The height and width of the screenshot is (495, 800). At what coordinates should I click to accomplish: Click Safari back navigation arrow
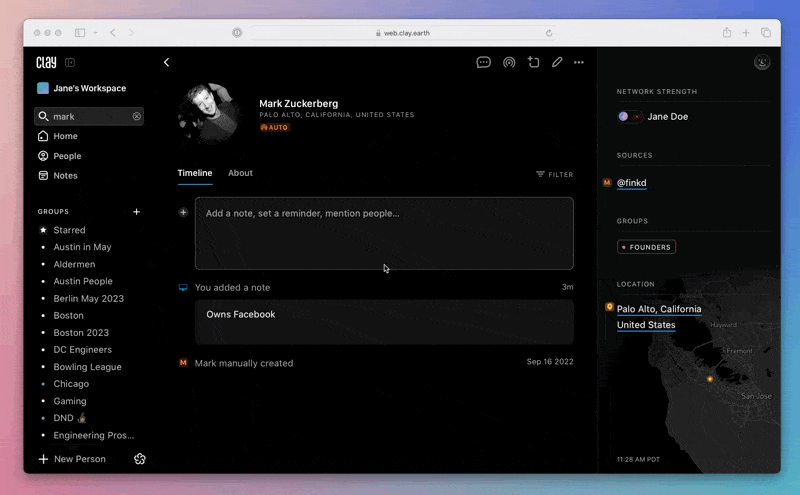113,33
